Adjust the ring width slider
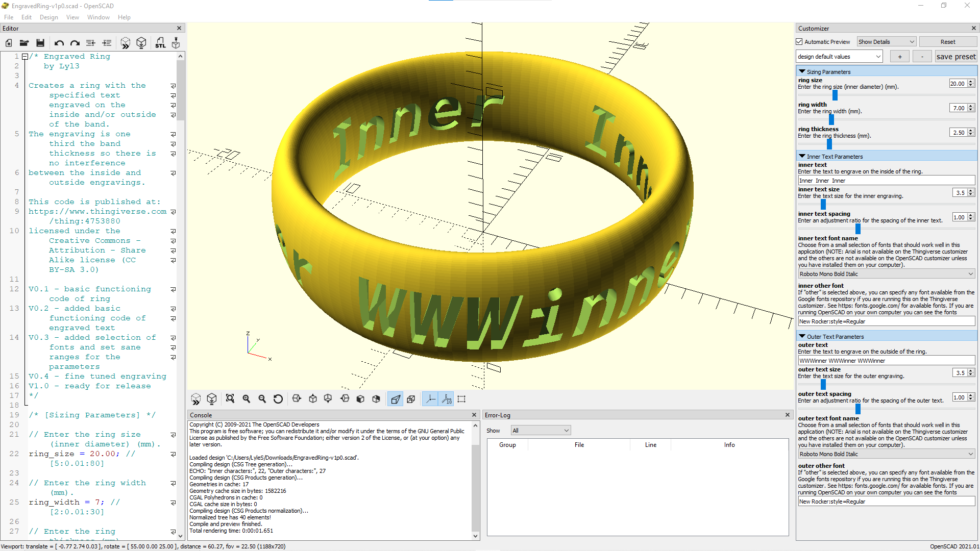Viewport: 980px width, 551px height. pyautogui.click(x=832, y=119)
